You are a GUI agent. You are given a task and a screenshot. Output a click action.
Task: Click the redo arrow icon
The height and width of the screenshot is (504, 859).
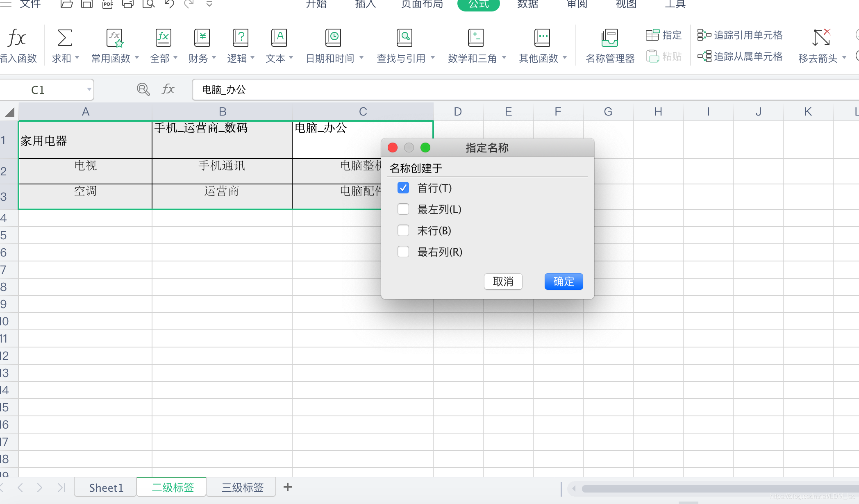[189, 4]
